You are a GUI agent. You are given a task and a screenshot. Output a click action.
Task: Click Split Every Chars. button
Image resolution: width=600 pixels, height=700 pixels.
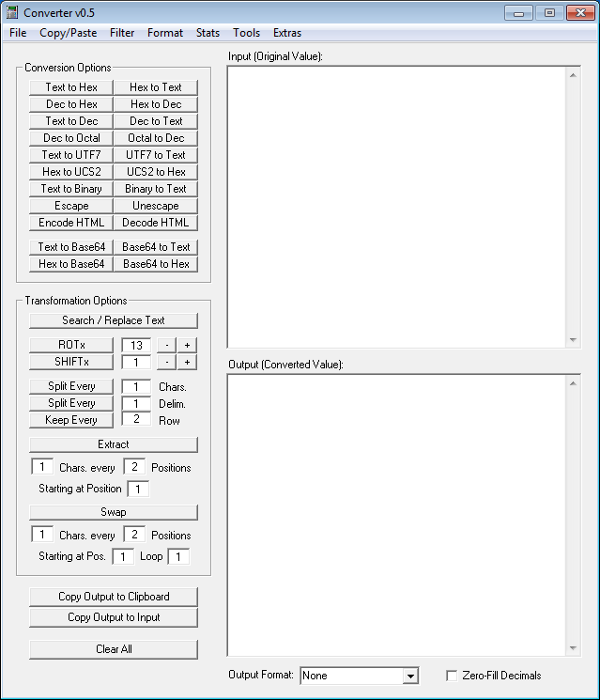coord(71,386)
